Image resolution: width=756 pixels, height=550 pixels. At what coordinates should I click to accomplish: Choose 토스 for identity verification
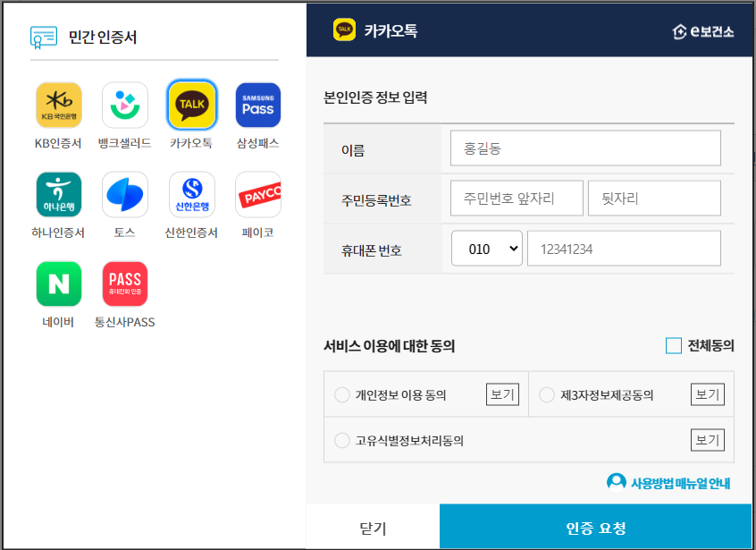[124, 192]
